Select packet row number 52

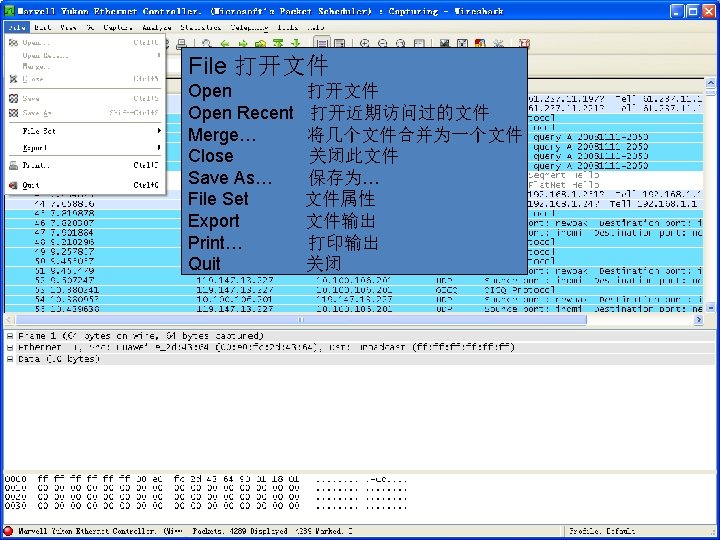[x=354, y=280]
